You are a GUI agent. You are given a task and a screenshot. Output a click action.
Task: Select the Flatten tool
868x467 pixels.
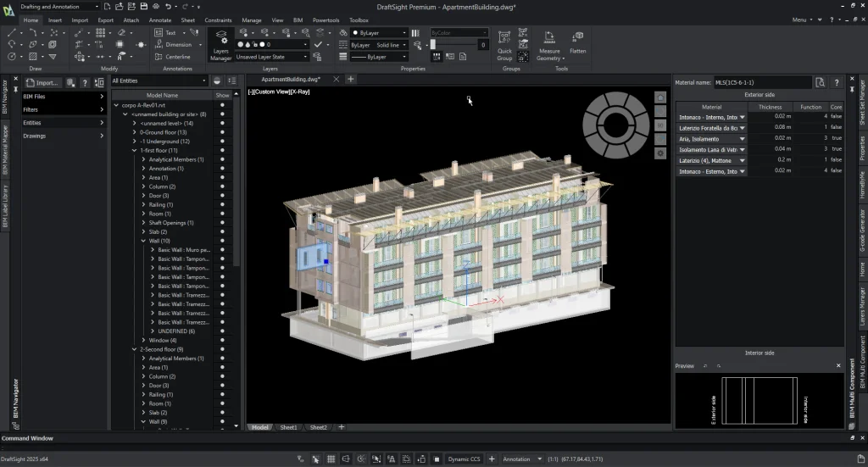578,42
